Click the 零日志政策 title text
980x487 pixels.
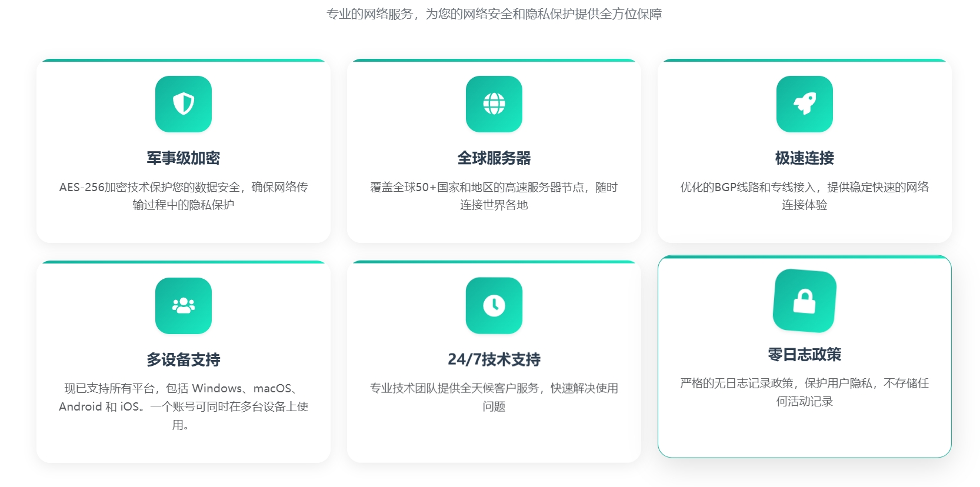(804, 355)
